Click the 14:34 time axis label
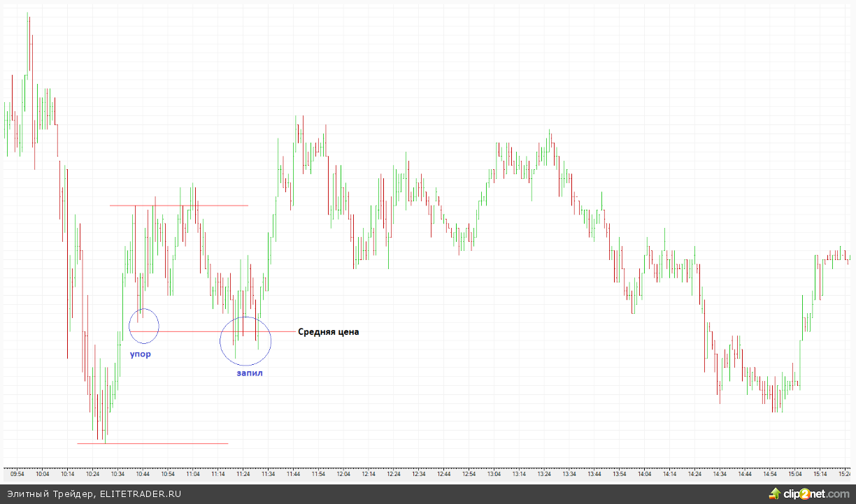 (720, 474)
